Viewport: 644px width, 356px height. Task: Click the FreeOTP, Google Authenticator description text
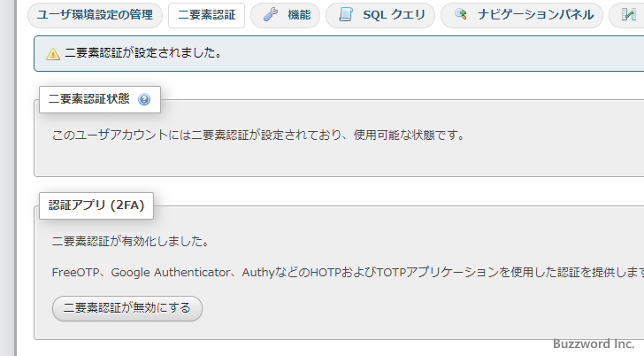[348, 272]
